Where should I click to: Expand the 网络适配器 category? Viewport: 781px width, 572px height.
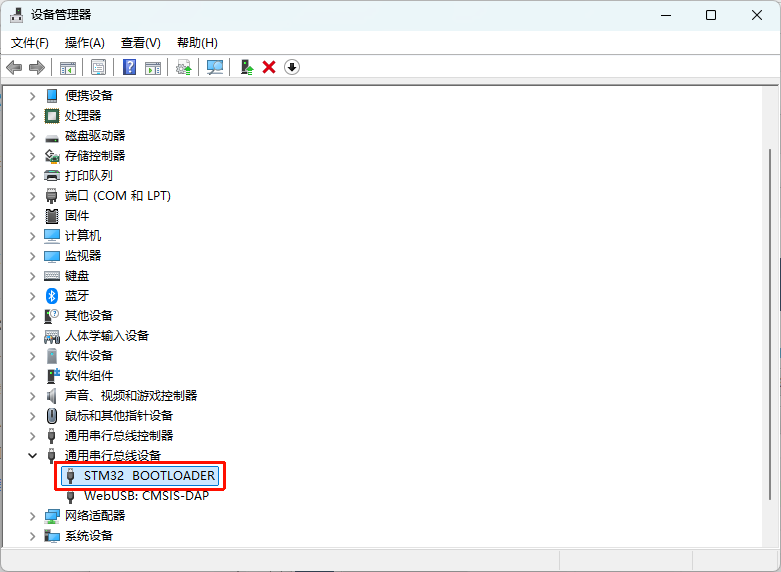(32, 516)
